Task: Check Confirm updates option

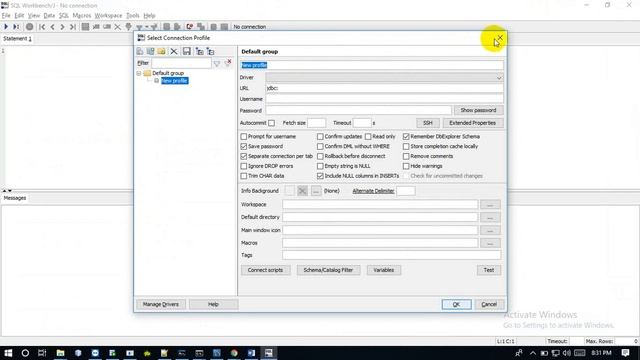Action: (320, 136)
